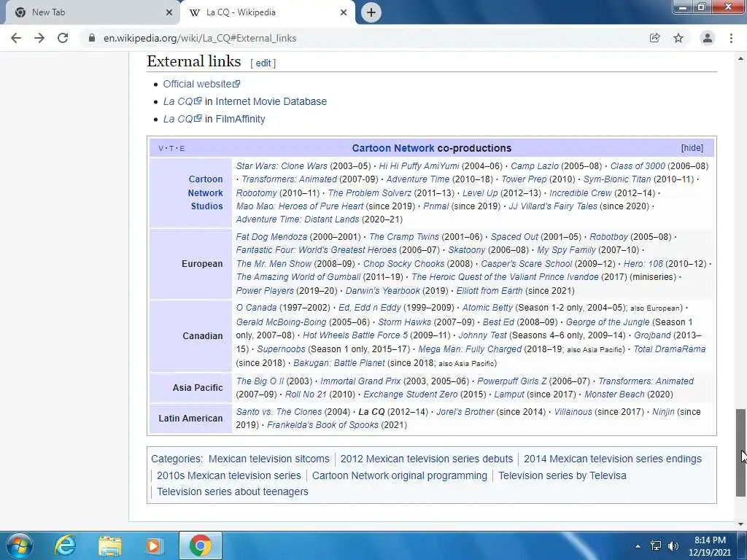747x560 pixels.
Task: Click the scrollbar down arrow
Action: point(741,524)
